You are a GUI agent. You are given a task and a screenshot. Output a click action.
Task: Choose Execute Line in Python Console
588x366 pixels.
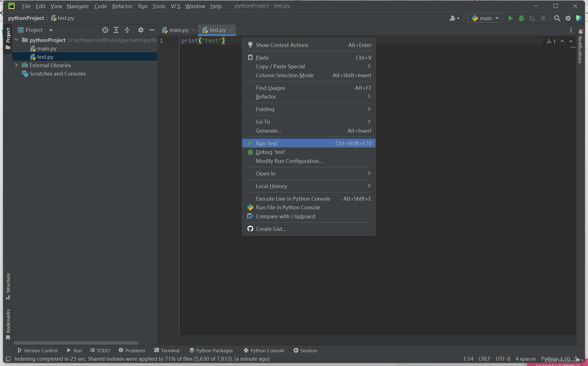point(309,199)
